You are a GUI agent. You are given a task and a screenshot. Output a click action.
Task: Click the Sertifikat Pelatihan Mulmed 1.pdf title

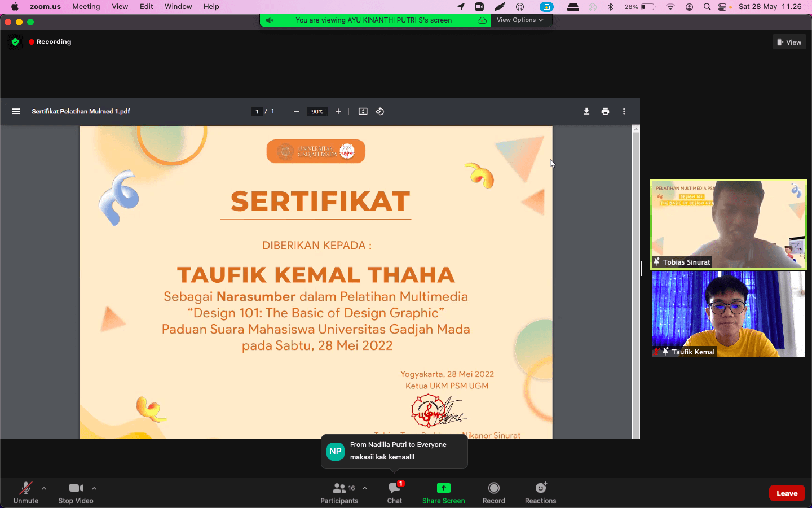pyautogui.click(x=81, y=111)
